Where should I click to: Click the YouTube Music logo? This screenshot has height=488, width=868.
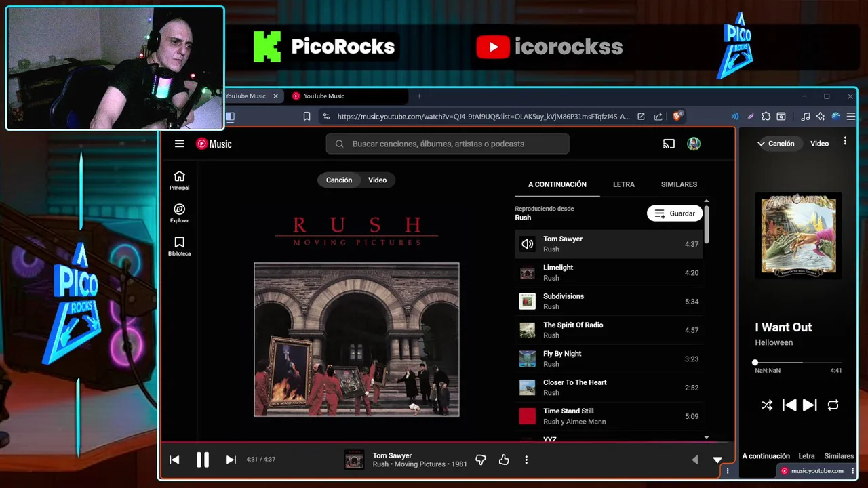click(x=214, y=144)
